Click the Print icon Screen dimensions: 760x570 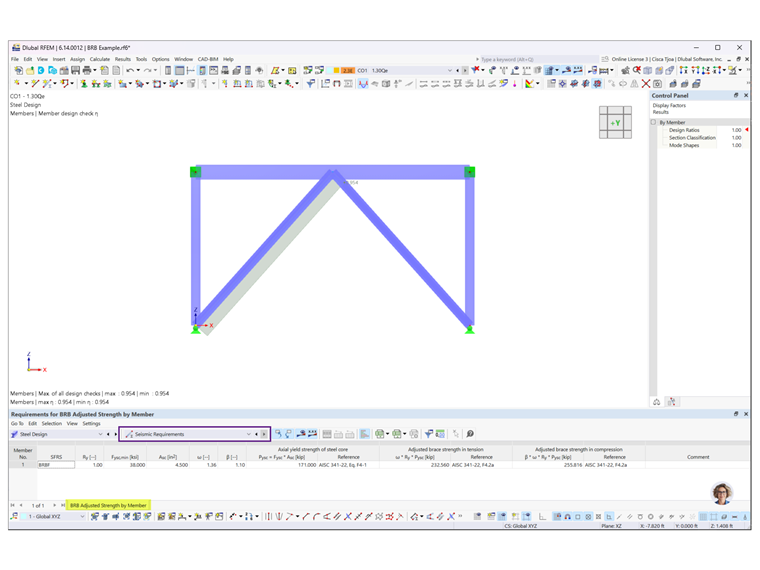[x=86, y=71]
